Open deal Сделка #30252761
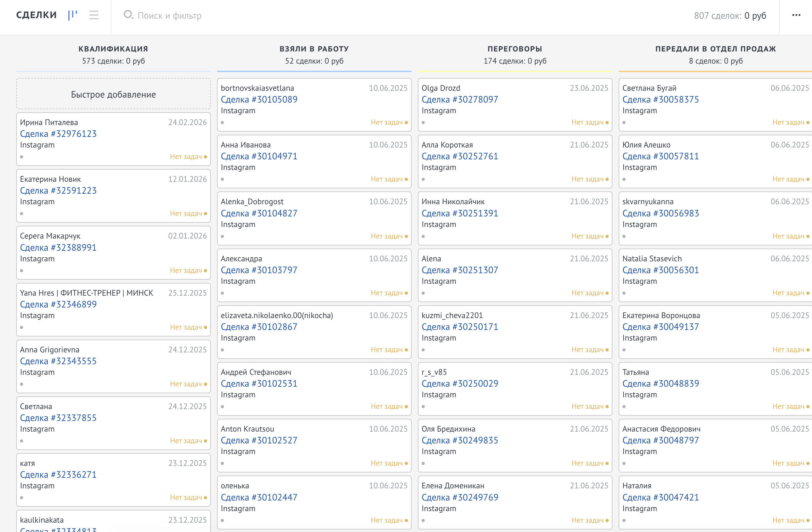Image resolution: width=812 pixels, height=532 pixels. (x=460, y=156)
